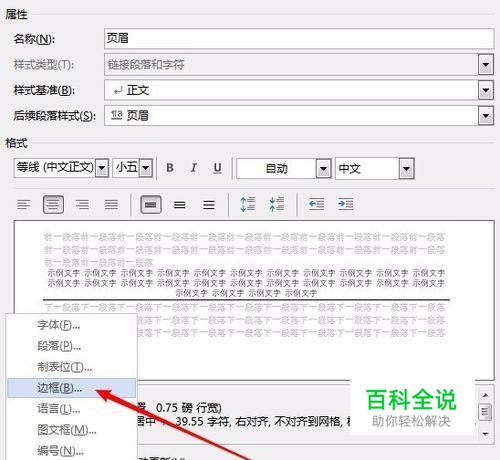500x460 pixels.
Task: Expand 样式基准 dropdown arrow
Action: tap(486, 90)
